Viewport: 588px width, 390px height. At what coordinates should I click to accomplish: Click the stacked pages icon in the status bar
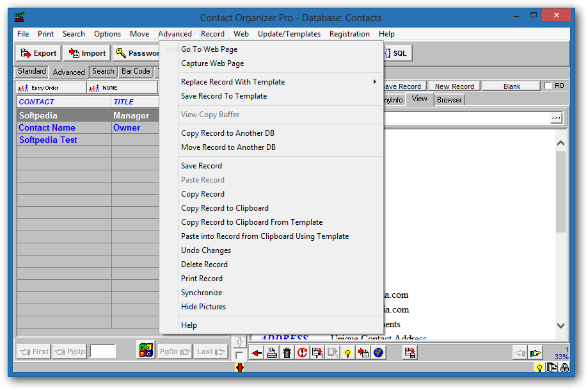pyautogui.click(x=552, y=368)
